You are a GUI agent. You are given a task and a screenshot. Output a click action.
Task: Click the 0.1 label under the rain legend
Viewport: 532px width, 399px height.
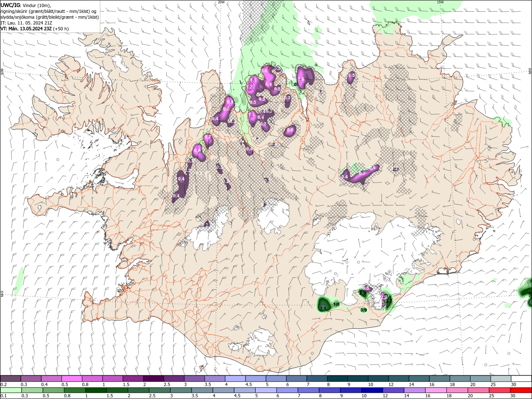[3, 396]
